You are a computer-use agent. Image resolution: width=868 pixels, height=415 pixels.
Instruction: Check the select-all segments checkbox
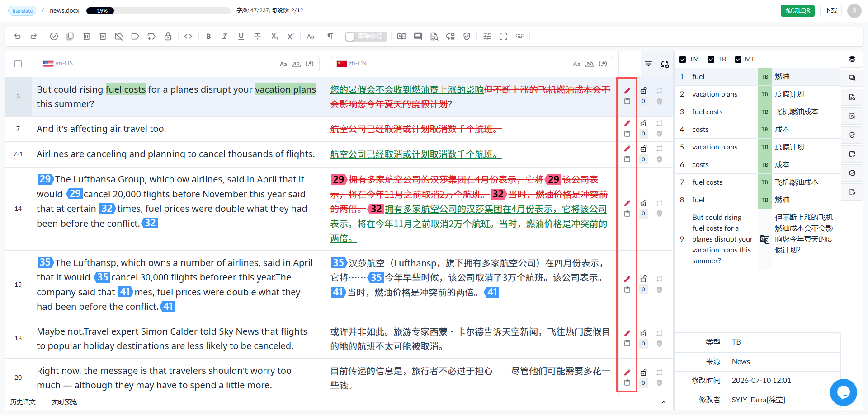click(x=18, y=64)
